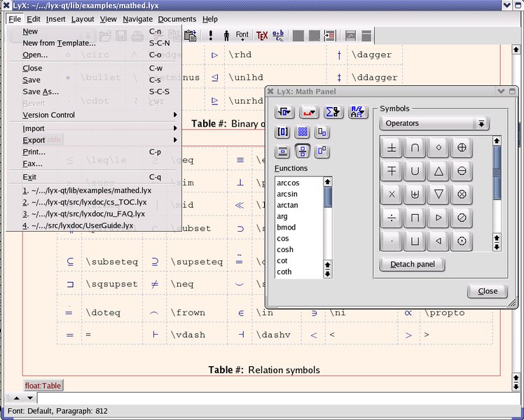Click the exclamation mark emphasis icon
This screenshot has height=420, width=524.
coord(211,36)
